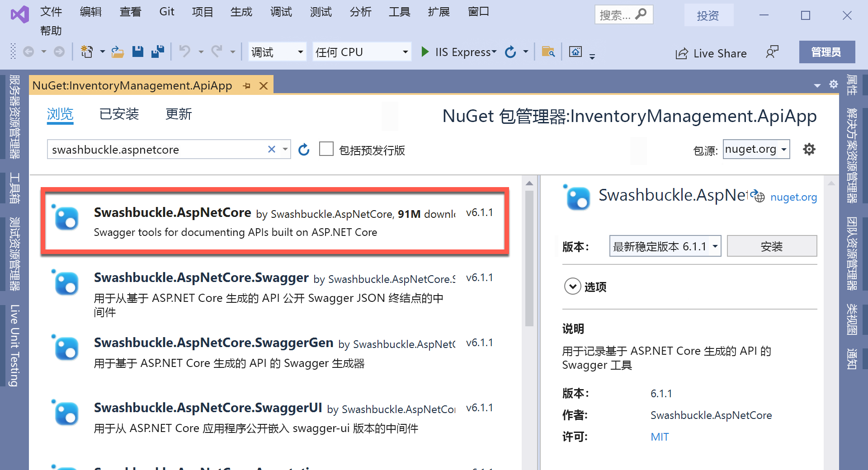This screenshot has width=868, height=470.
Task: Click the feedback person icon
Action: point(772,52)
